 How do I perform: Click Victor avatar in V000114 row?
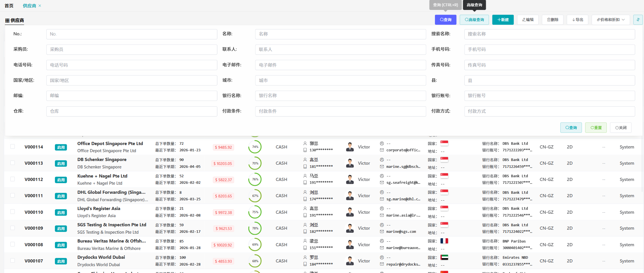click(x=350, y=147)
